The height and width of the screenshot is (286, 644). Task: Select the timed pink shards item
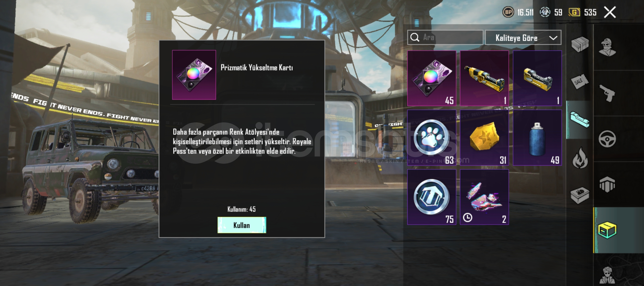(x=484, y=197)
